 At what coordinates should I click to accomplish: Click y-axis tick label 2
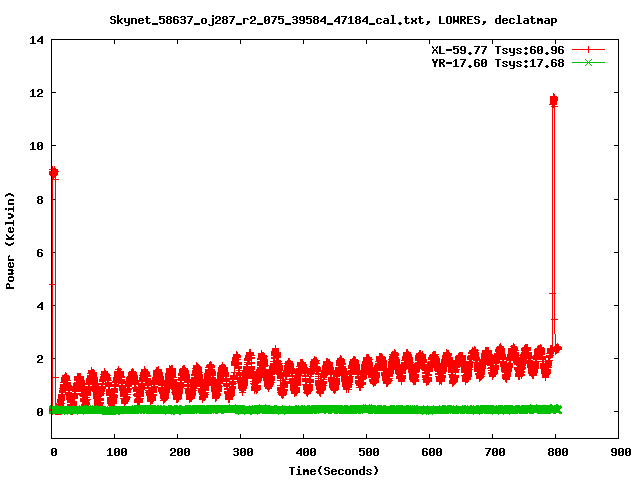click(40, 359)
